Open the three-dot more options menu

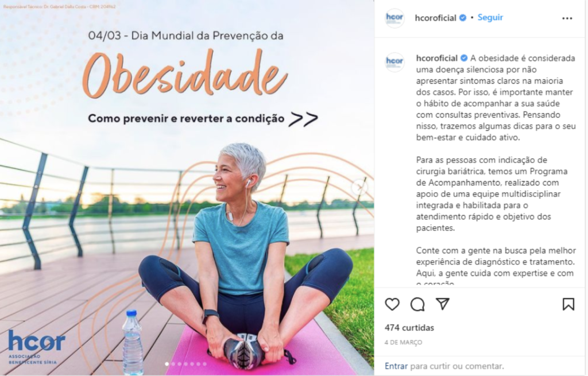click(x=567, y=18)
